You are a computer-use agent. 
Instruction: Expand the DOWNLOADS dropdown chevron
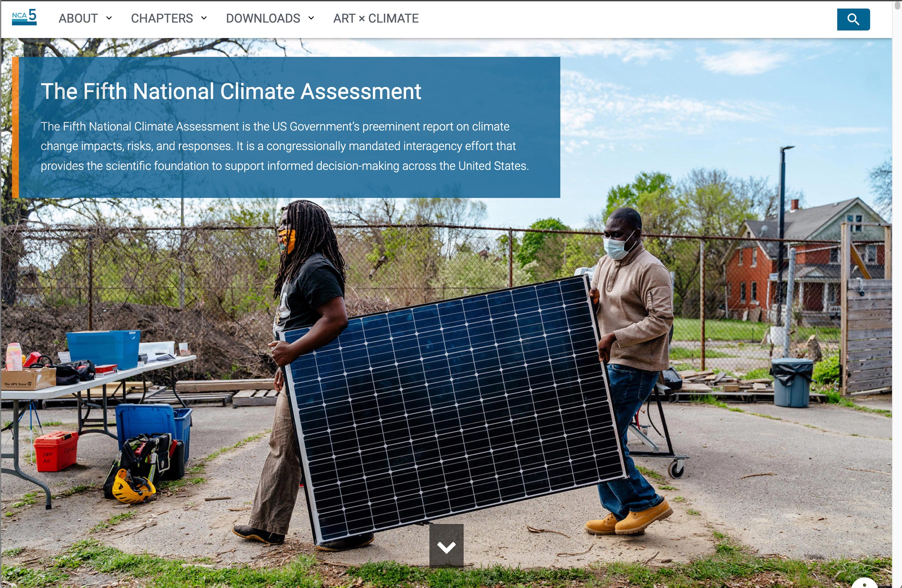pos(311,18)
